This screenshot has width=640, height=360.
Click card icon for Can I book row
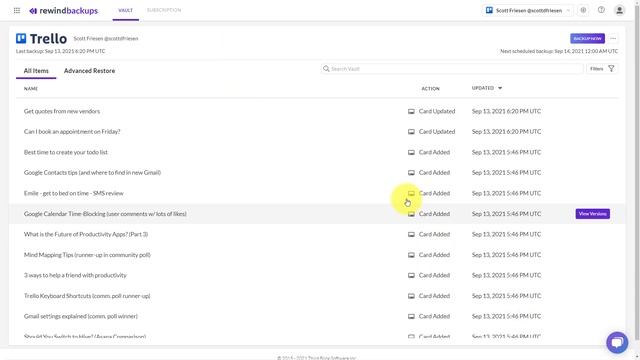tap(411, 132)
